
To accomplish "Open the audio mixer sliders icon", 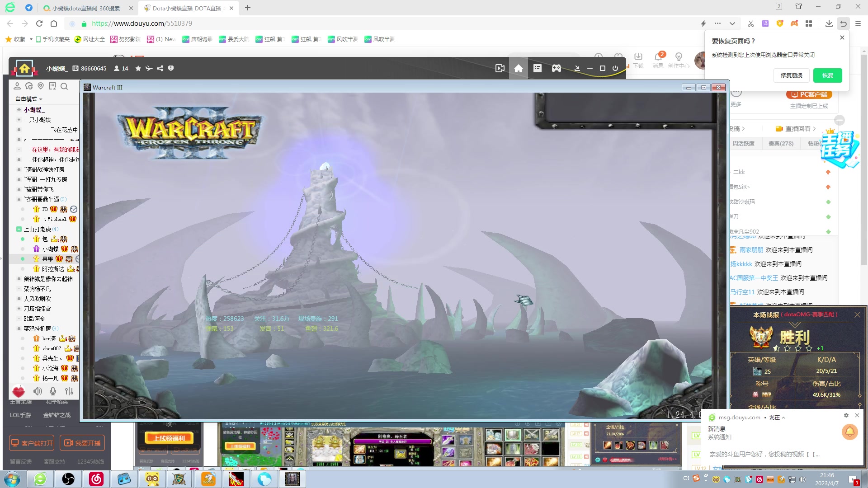I will coord(69,391).
